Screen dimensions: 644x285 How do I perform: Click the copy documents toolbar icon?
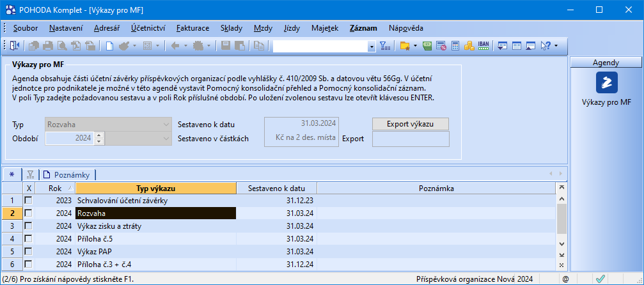tap(258, 46)
